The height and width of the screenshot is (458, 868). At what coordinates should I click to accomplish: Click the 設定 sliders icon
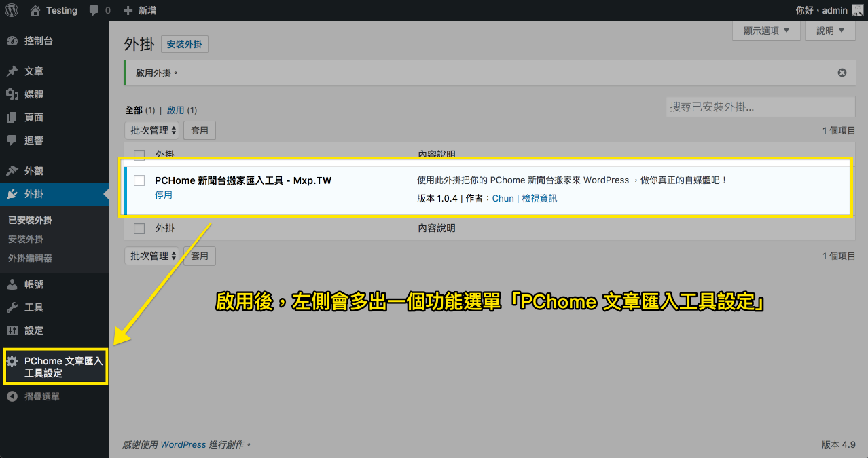pyautogui.click(x=12, y=330)
